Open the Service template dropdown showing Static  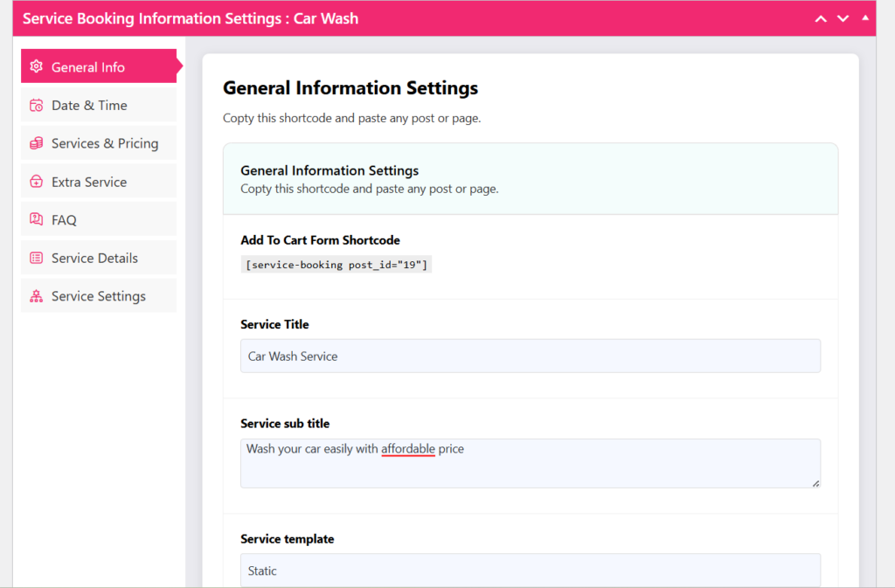[x=531, y=571]
